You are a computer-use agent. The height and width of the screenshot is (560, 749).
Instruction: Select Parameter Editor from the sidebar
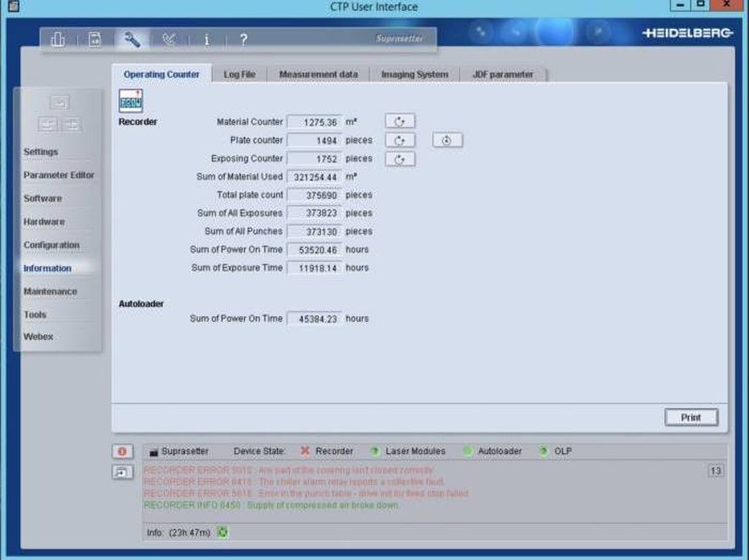click(58, 175)
